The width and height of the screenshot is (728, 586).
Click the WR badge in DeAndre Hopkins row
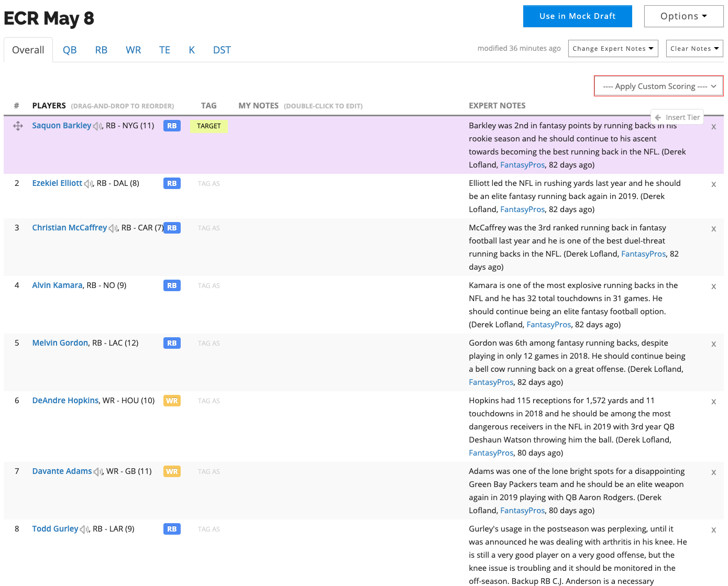click(x=172, y=401)
